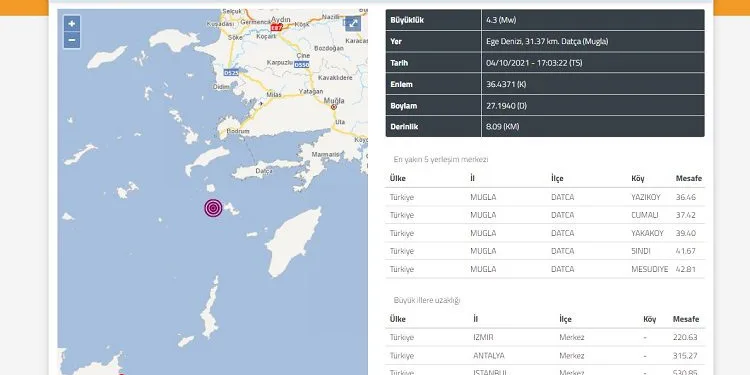Toggle fullscreen map view icon
The width and height of the screenshot is (750, 375).
coord(353,23)
